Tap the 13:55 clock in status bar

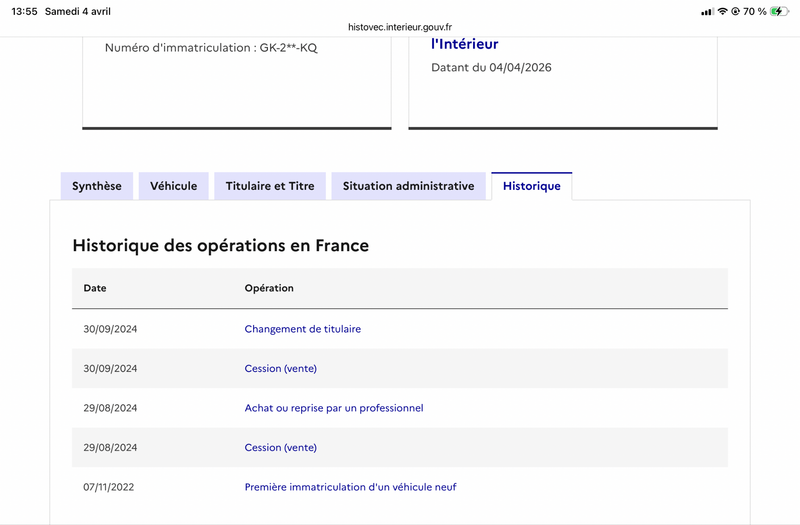coord(24,11)
